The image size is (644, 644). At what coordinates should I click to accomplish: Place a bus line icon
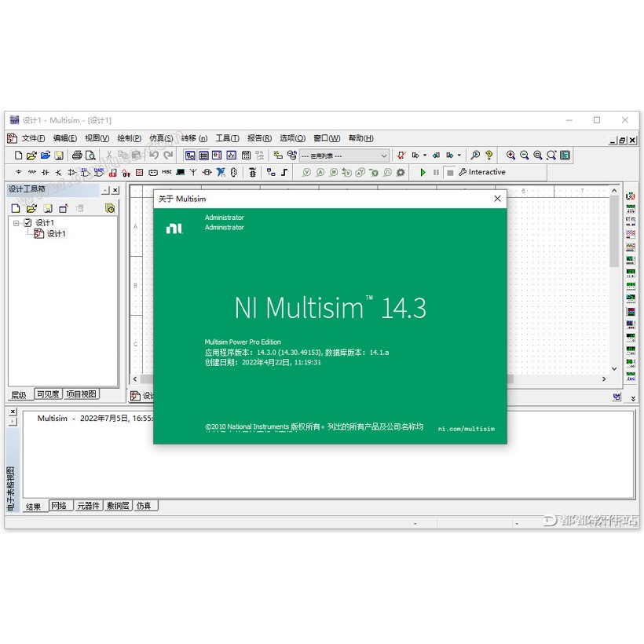pyautogui.click(x=284, y=173)
